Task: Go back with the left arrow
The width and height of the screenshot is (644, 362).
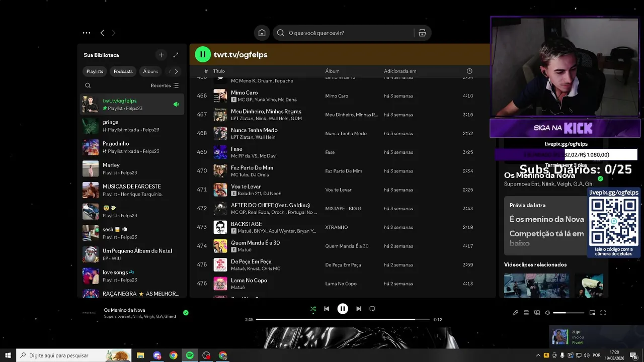Action: tap(102, 33)
